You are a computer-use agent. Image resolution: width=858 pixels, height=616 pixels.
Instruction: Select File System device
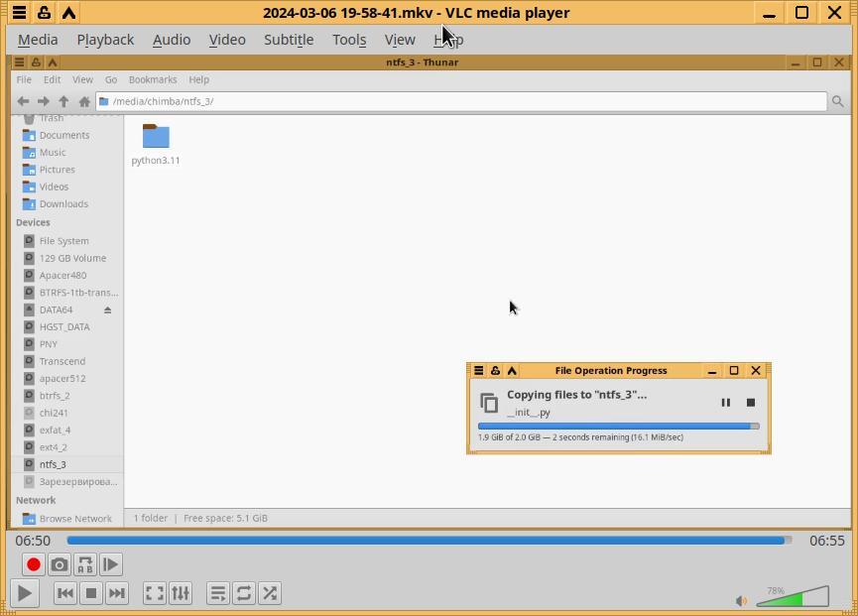63,241
